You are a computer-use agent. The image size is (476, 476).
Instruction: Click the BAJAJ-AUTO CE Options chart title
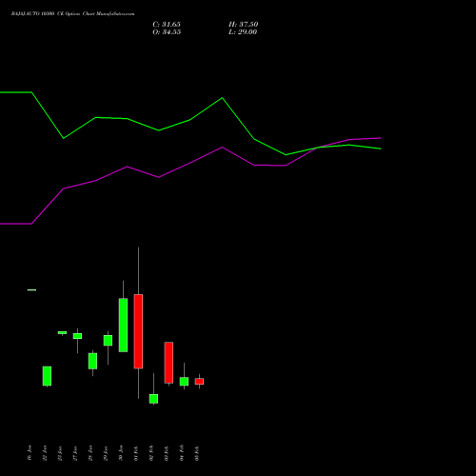[72, 14]
